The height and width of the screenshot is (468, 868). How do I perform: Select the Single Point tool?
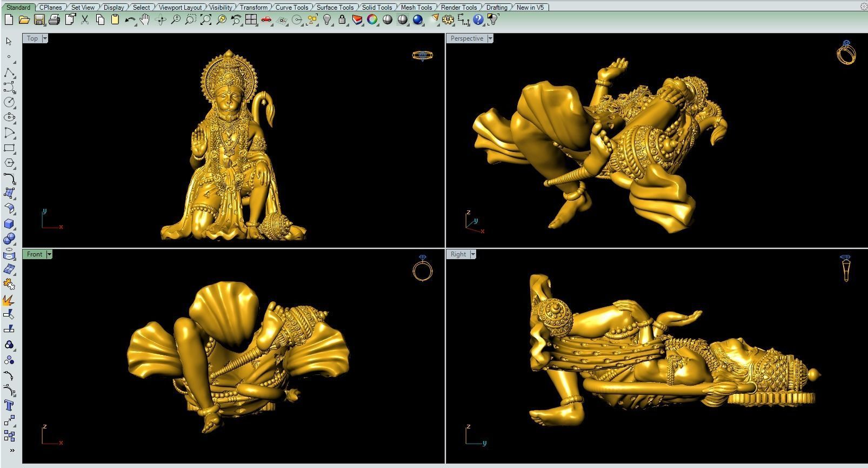point(9,57)
